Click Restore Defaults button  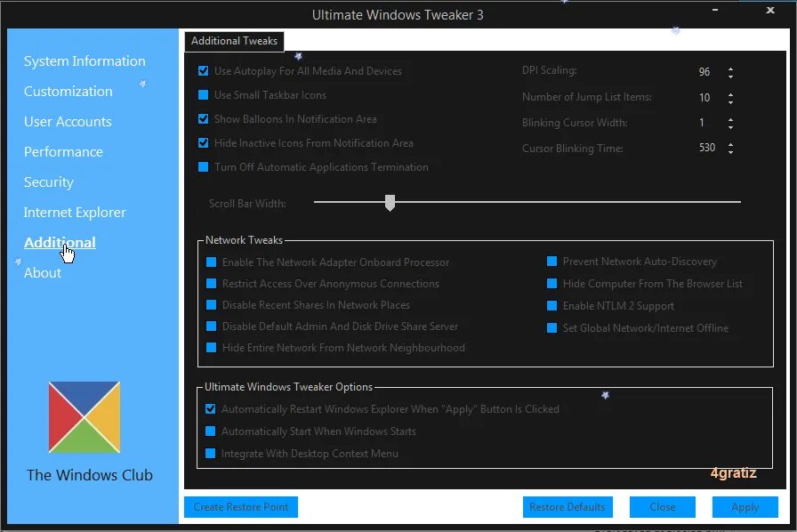[568, 507]
